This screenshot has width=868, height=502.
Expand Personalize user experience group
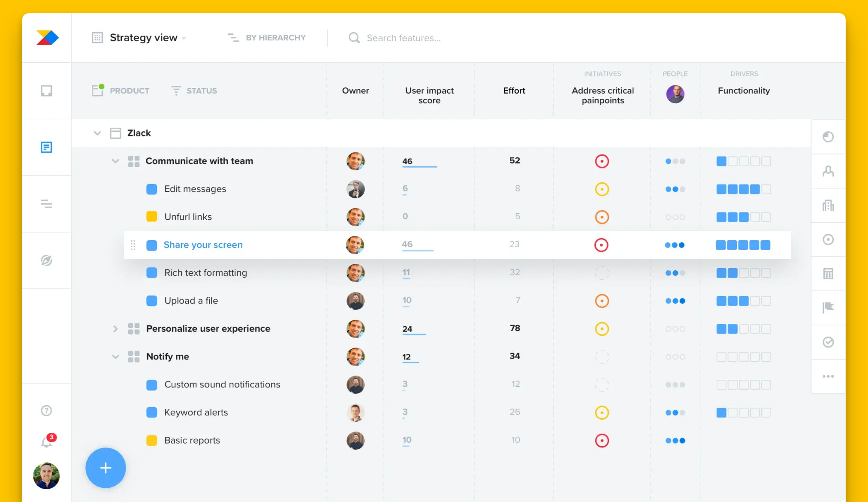[115, 329]
